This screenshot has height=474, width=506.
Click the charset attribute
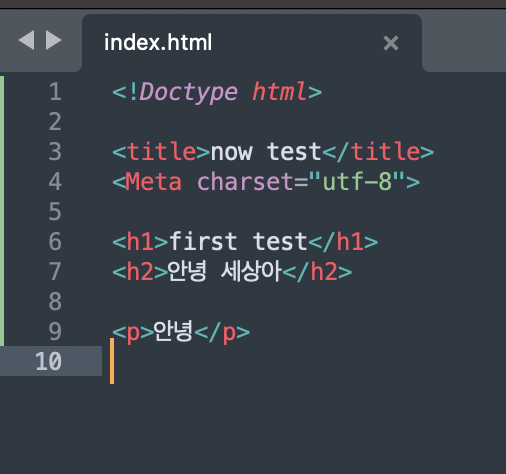pyautogui.click(x=245, y=182)
